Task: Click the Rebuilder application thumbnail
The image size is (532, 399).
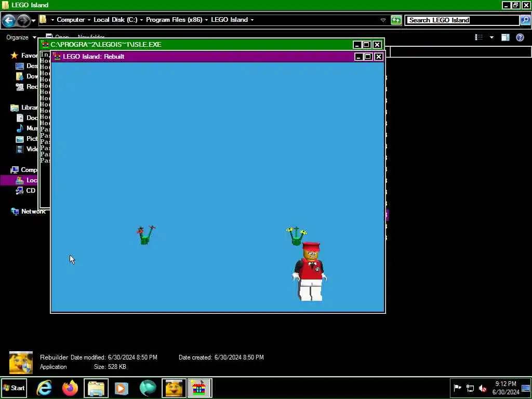Action: 21,363
